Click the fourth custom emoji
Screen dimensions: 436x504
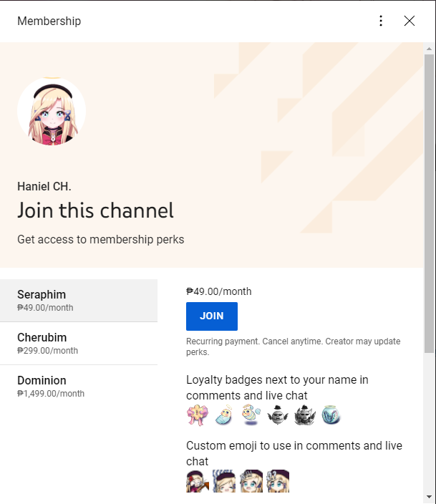click(278, 481)
